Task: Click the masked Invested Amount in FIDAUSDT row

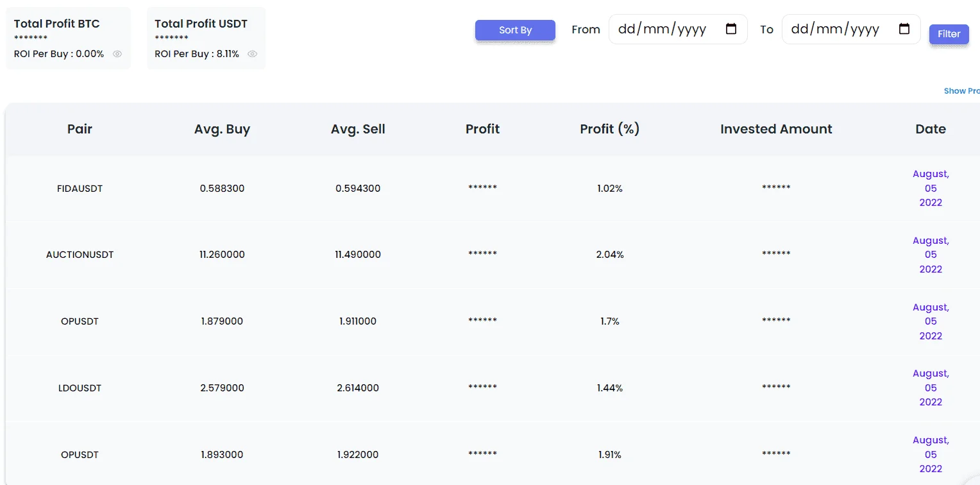Action: (776, 188)
